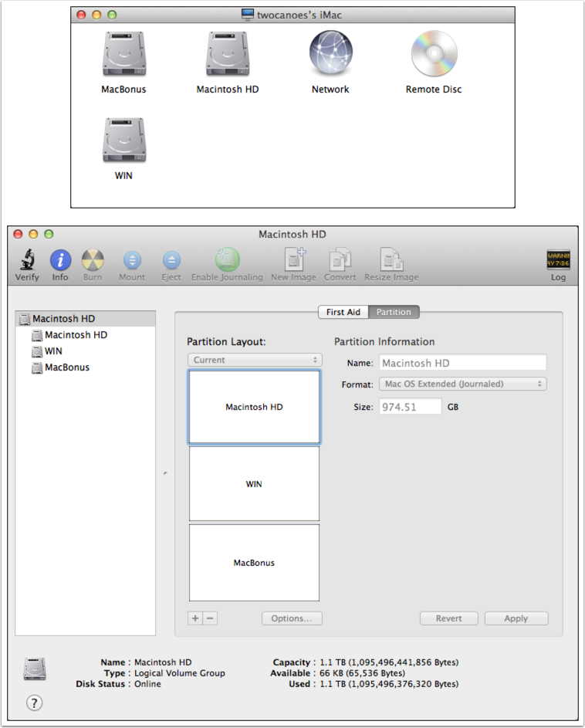Select top-level Macintosh HD volume group in sidebar

86,319
